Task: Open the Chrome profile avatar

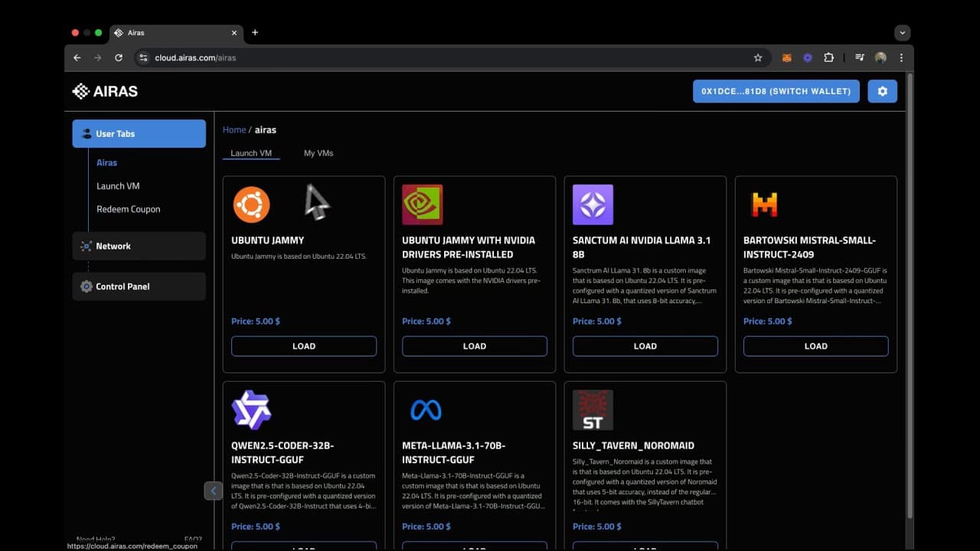Action: pyautogui.click(x=880, y=57)
